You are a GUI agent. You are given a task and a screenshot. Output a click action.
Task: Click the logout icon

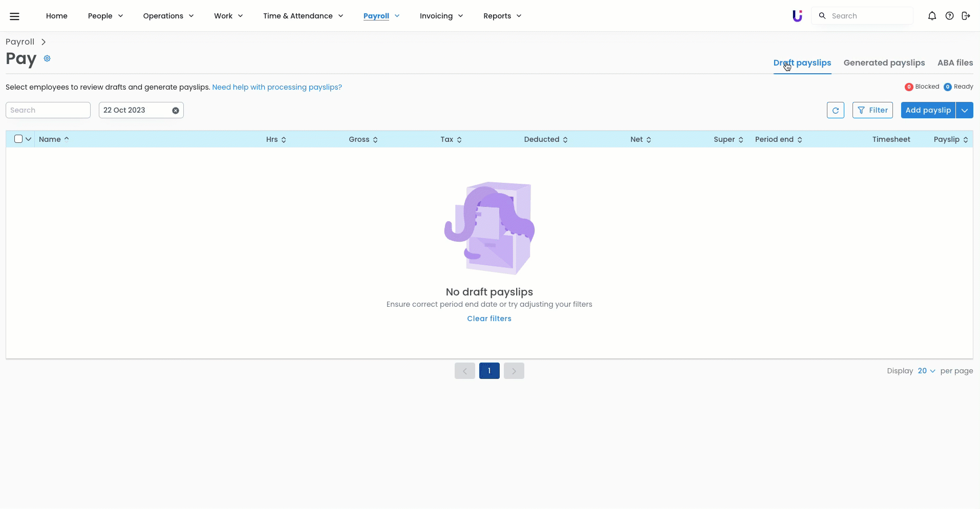point(966,16)
